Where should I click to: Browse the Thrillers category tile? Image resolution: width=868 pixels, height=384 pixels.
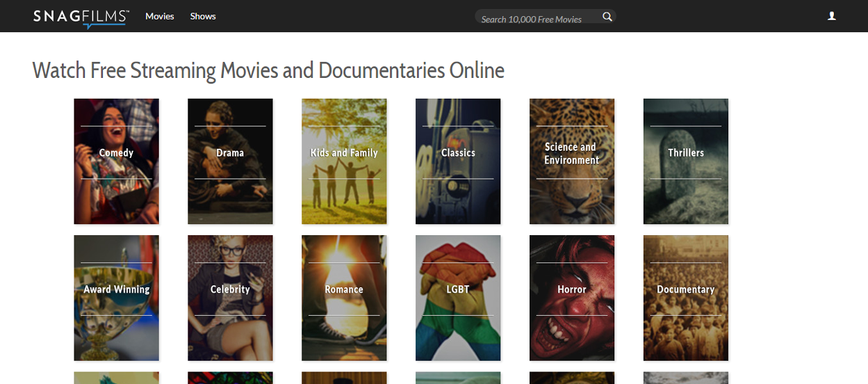pos(686,161)
